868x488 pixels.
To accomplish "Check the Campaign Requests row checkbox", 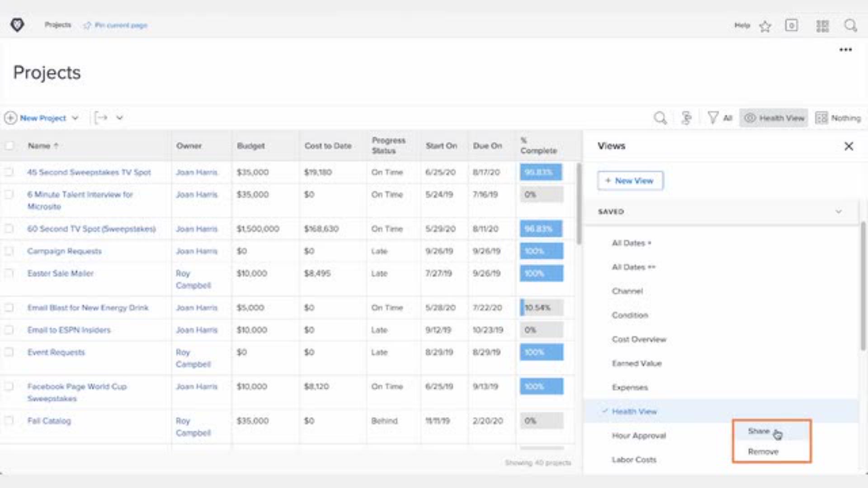I will click(9, 251).
